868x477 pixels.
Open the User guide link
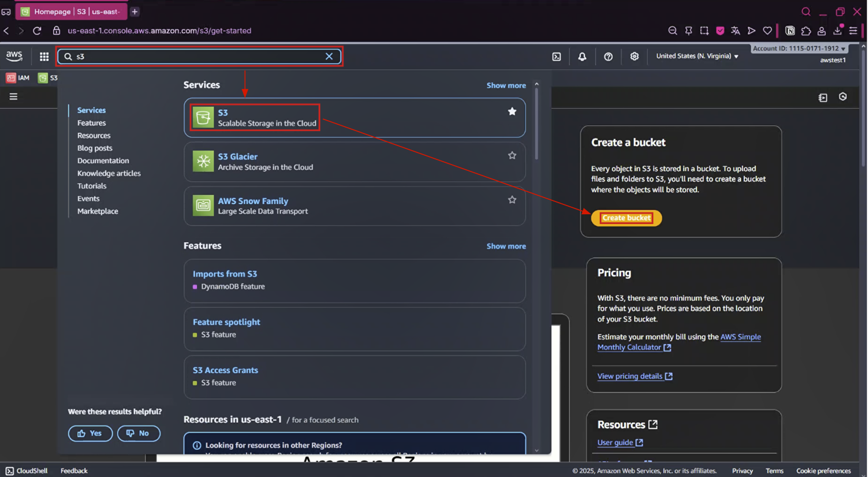coord(620,442)
